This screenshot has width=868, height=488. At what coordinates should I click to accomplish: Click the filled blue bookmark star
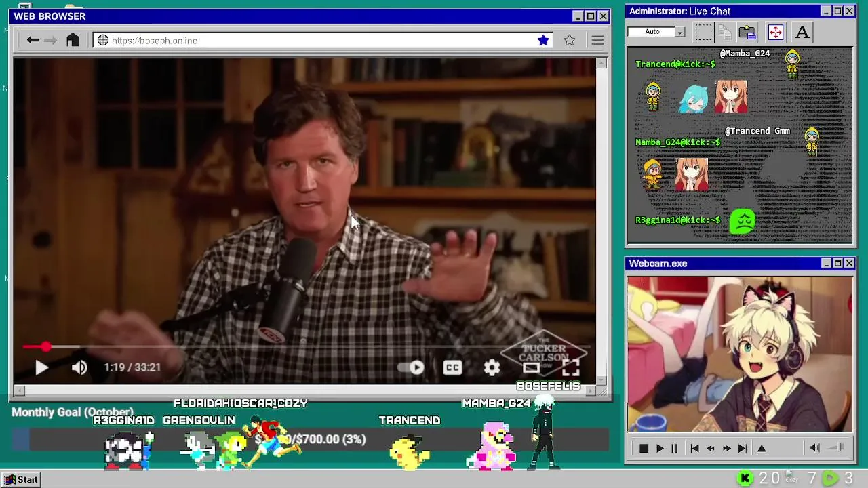coord(543,41)
